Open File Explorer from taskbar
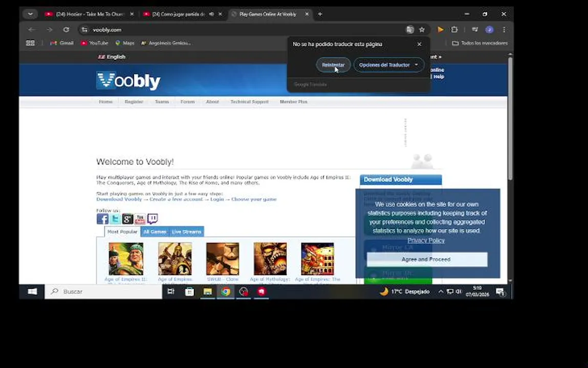588x368 pixels. click(207, 291)
